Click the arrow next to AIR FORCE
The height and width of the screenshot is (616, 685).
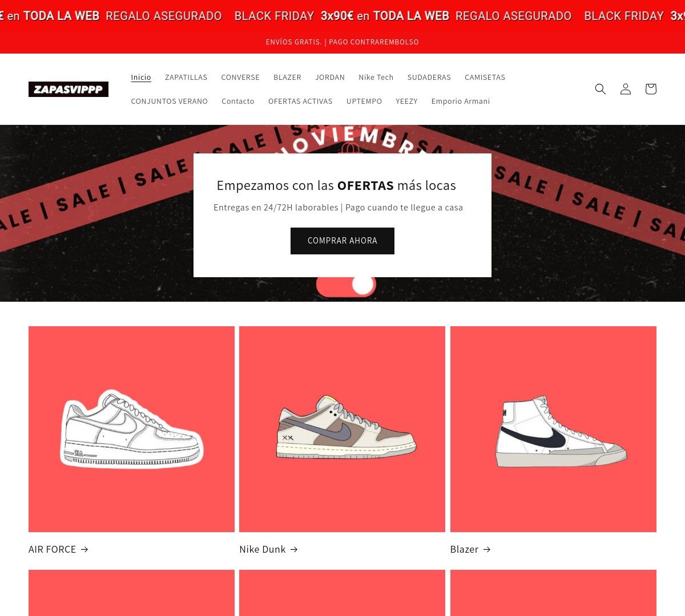(x=84, y=549)
